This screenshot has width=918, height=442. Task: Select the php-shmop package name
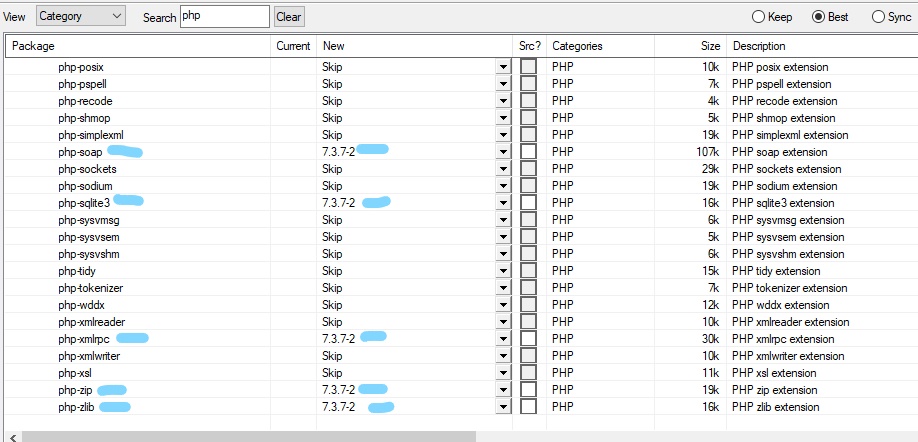(x=84, y=118)
